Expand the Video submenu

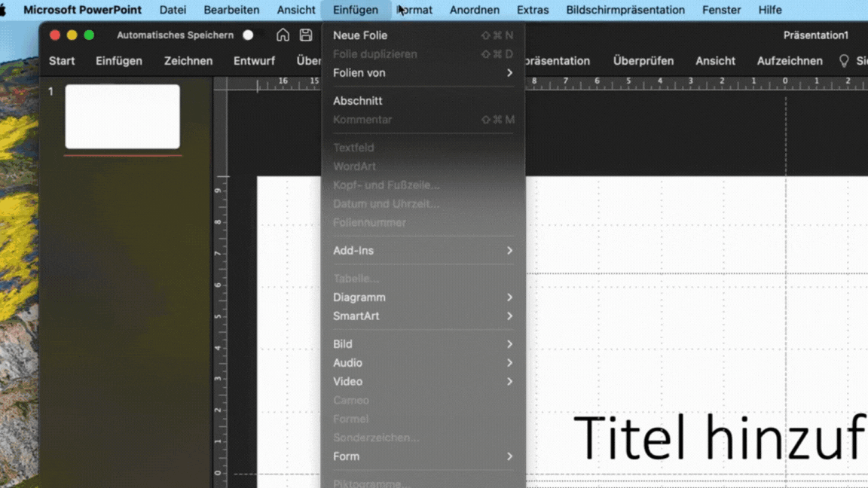(423, 382)
